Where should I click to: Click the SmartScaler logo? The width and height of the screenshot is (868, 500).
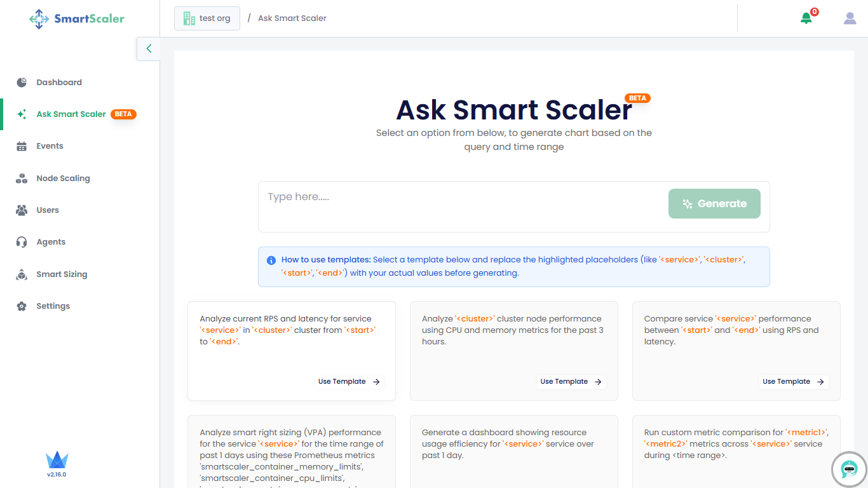[77, 18]
